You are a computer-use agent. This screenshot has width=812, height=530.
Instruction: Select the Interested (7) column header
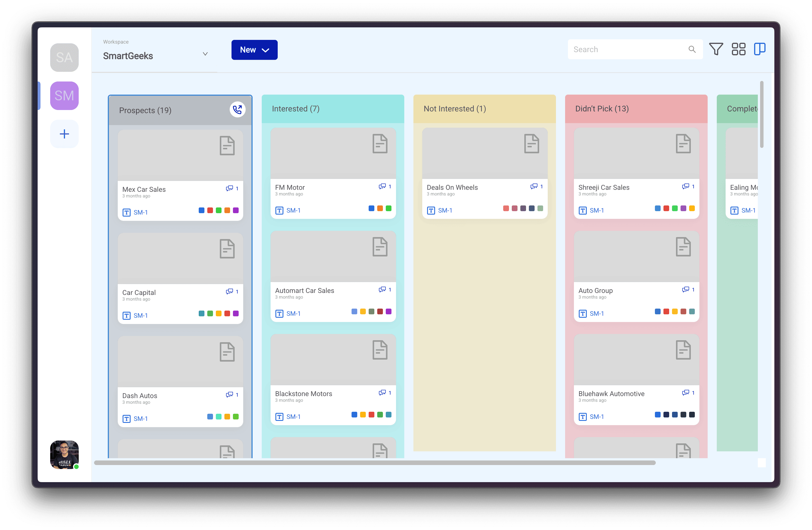(295, 109)
